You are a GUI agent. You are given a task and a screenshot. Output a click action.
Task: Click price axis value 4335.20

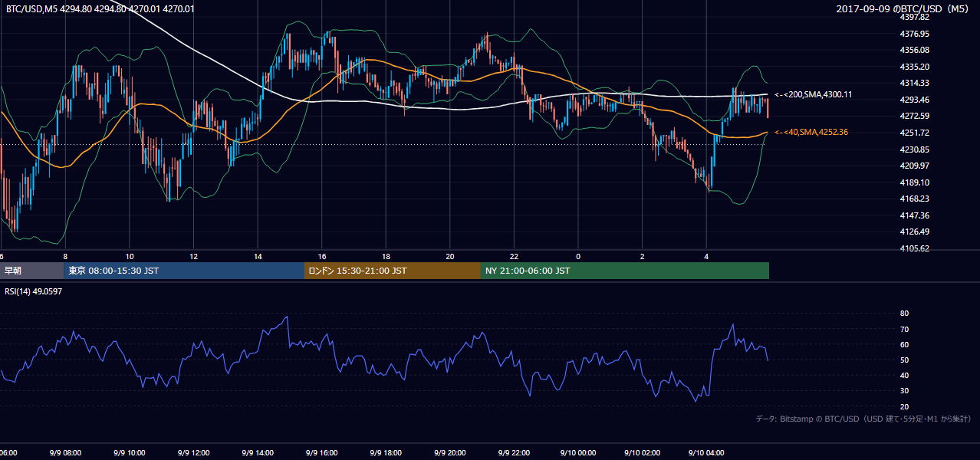click(915, 67)
